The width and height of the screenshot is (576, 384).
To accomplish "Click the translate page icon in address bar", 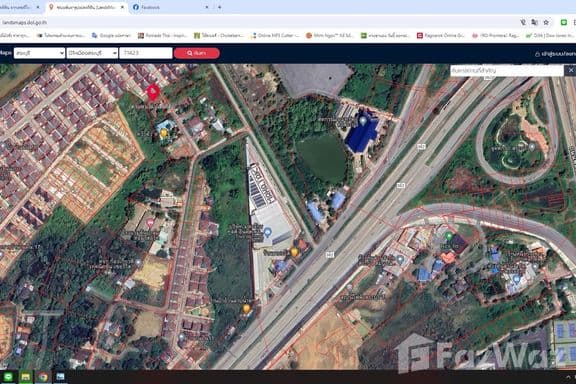I will point(534,22).
